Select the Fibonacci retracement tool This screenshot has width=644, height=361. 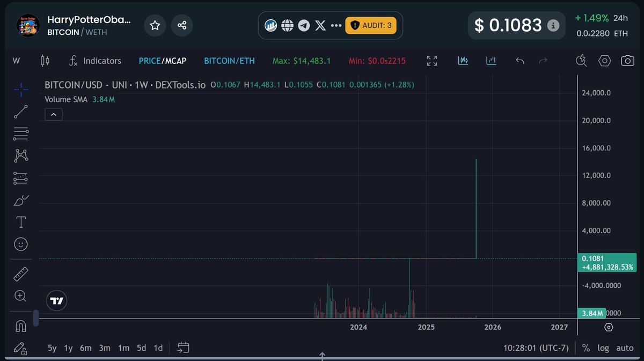[21, 134]
